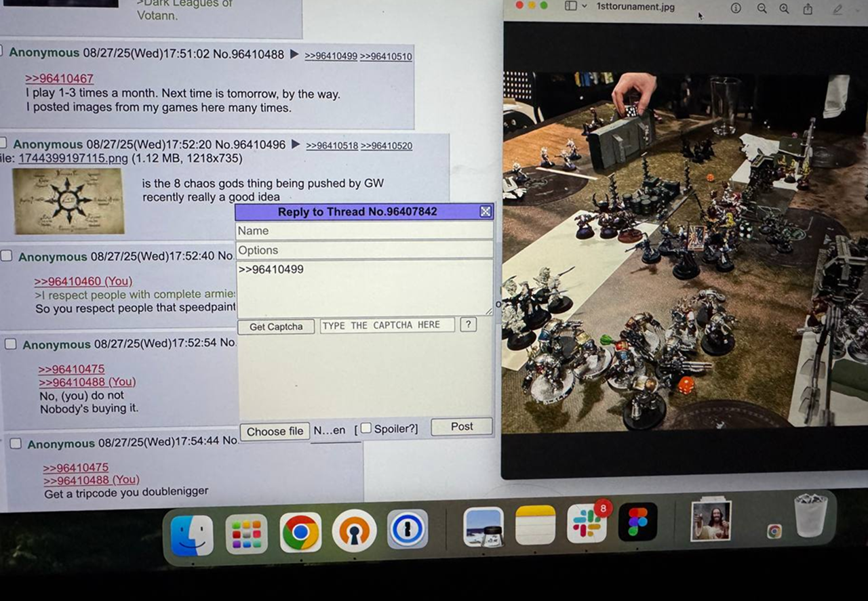This screenshot has height=601, width=868.
Task: Follow >>96410488 (You) in the 17:54:44 post
Action: pos(92,480)
